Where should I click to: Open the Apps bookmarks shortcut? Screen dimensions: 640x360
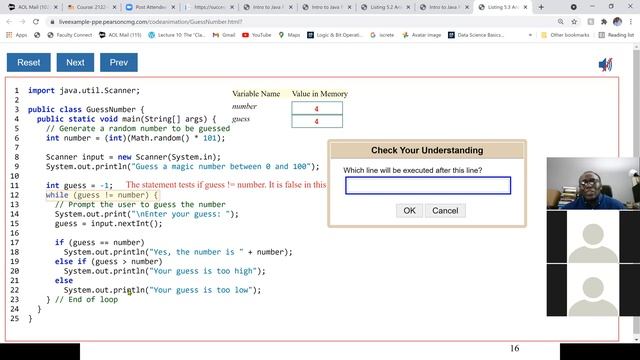(17, 35)
